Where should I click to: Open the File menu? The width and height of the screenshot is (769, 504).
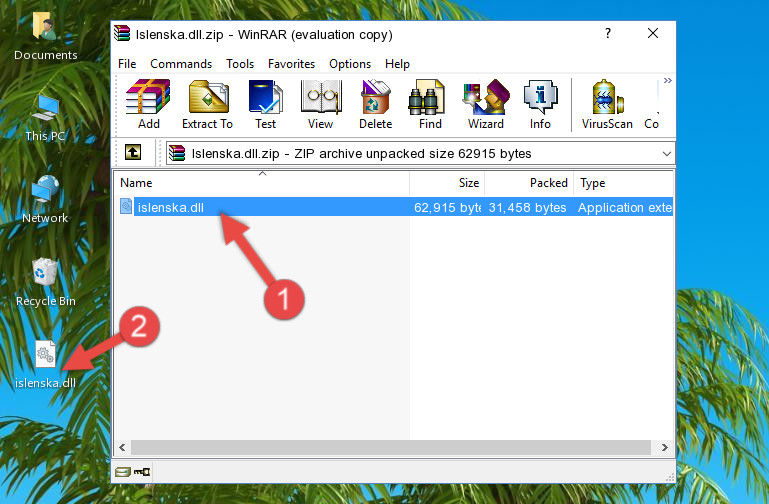(x=127, y=64)
